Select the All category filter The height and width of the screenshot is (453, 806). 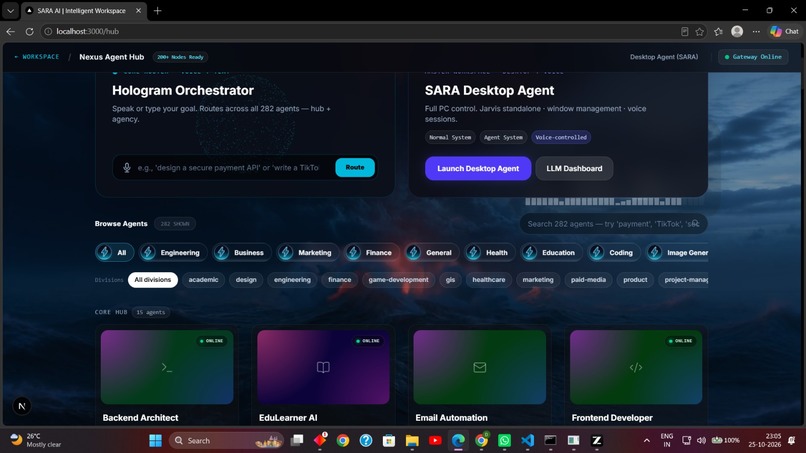coord(114,252)
